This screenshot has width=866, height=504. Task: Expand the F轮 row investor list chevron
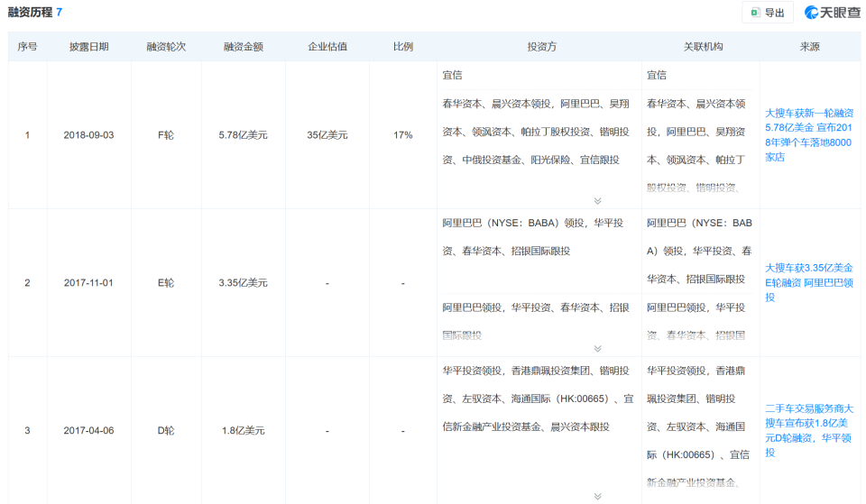point(597,200)
